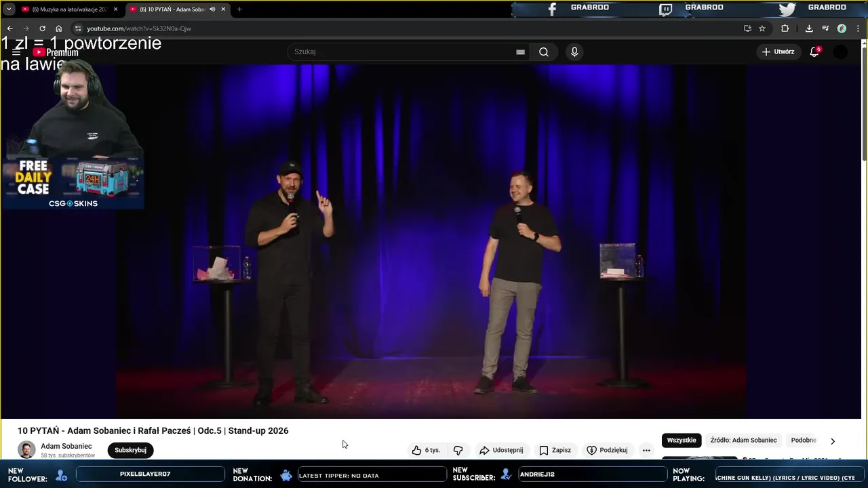Open the Utwórz create menu

tap(778, 52)
